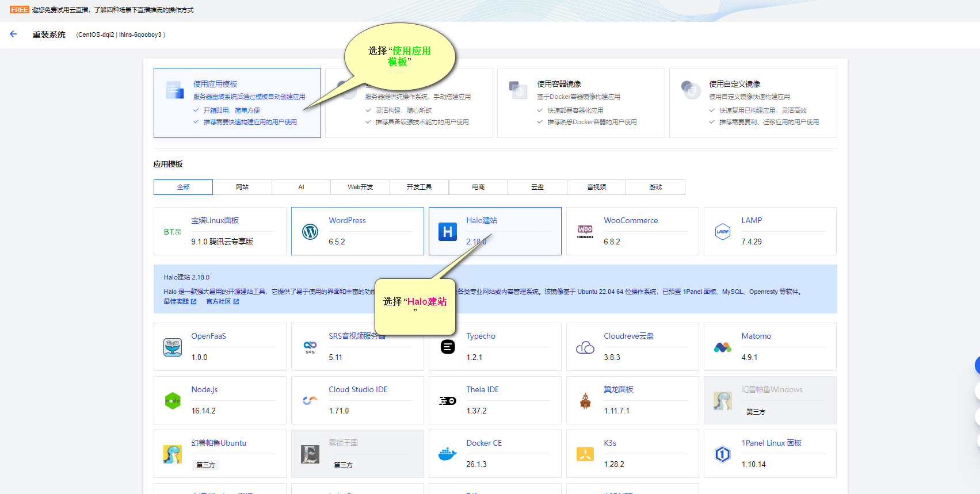This screenshot has width=980, height=494.
Task: Select the 使用自定义镜像 option card
Action: 753,103
